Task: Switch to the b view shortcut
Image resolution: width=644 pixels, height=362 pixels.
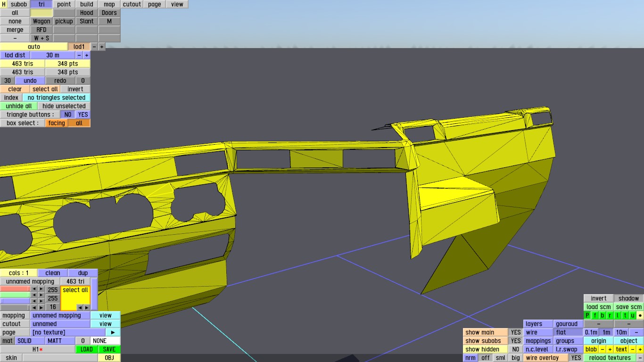Action: [x=603, y=315]
